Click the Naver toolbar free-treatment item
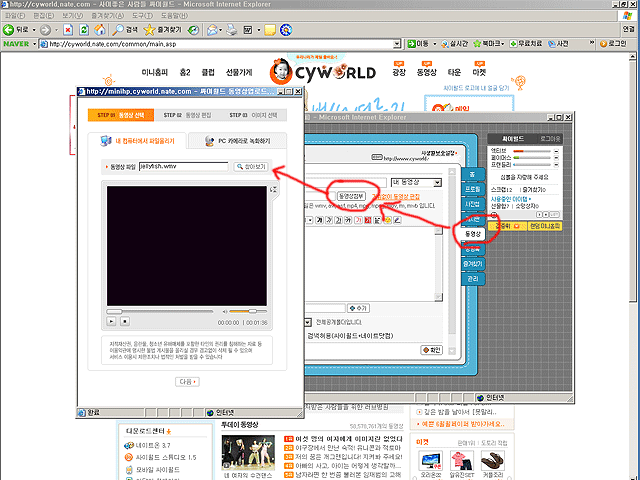Screen dimensions: 640x480 click(x=526, y=44)
